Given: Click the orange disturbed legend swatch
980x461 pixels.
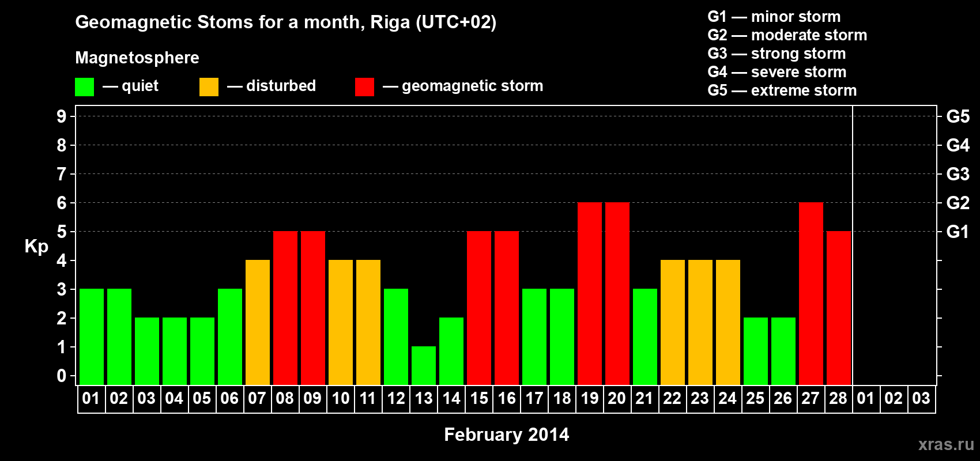Looking at the screenshot, I should (209, 87).
